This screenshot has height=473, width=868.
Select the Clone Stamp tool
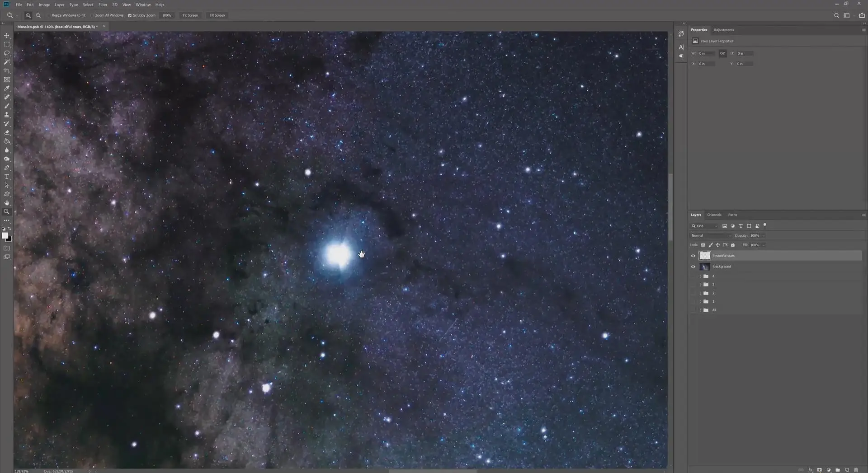click(x=7, y=115)
